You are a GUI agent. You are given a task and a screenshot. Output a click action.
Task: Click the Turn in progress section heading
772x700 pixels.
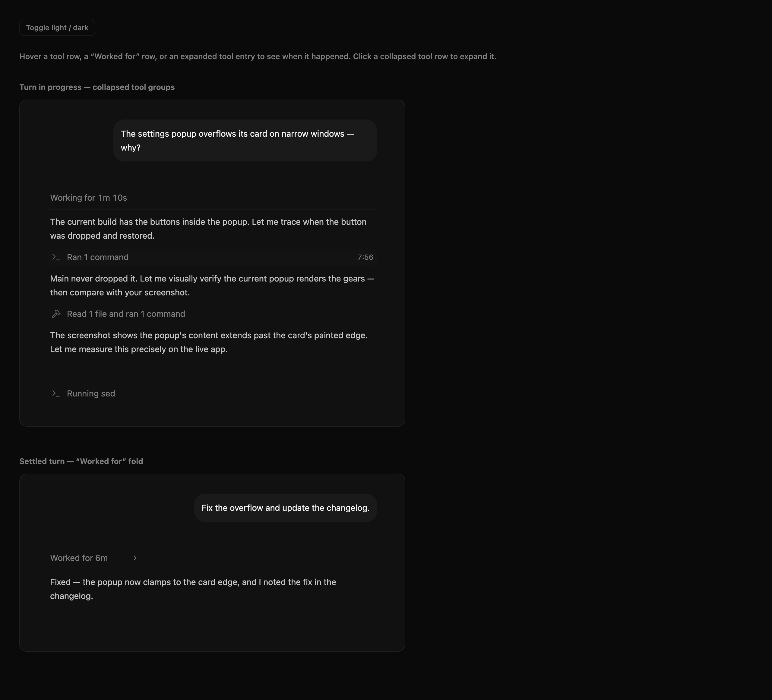97,87
